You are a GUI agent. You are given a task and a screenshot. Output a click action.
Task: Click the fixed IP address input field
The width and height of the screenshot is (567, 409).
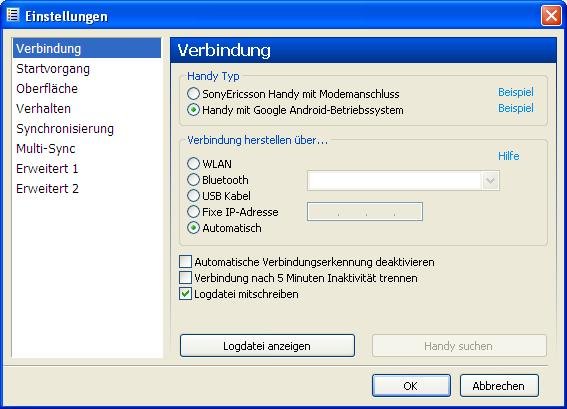[x=364, y=212]
